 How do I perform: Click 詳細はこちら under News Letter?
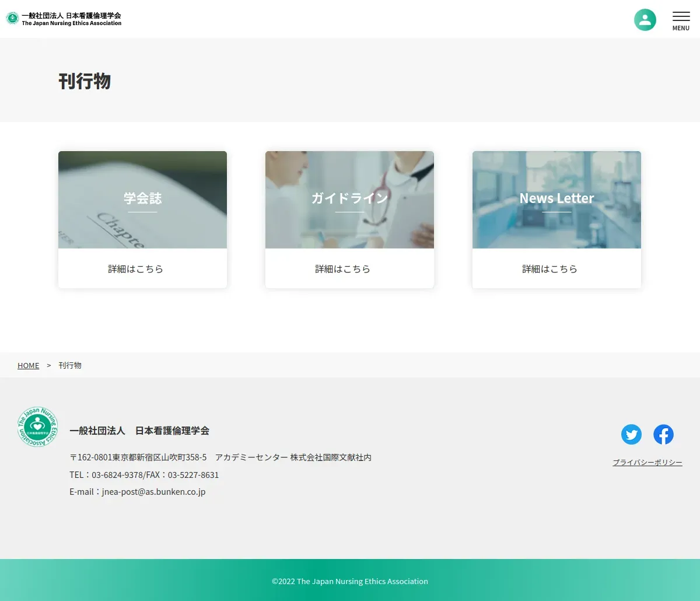pyautogui.click(x=549, y=269)
